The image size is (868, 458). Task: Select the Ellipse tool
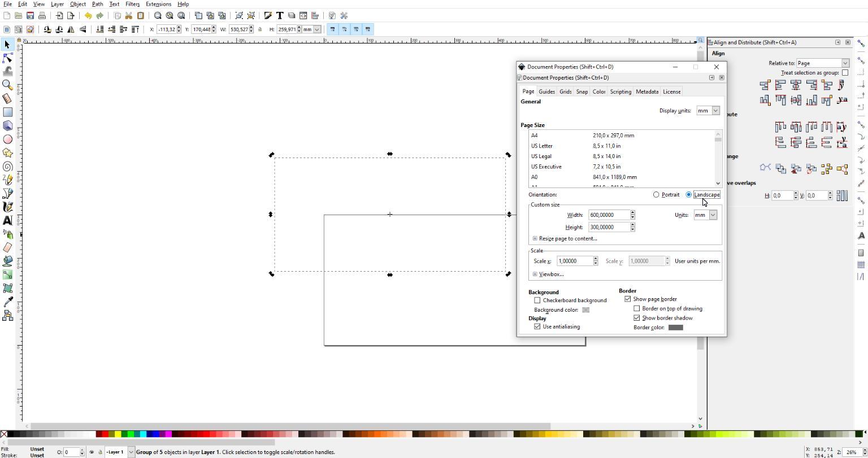7,139
